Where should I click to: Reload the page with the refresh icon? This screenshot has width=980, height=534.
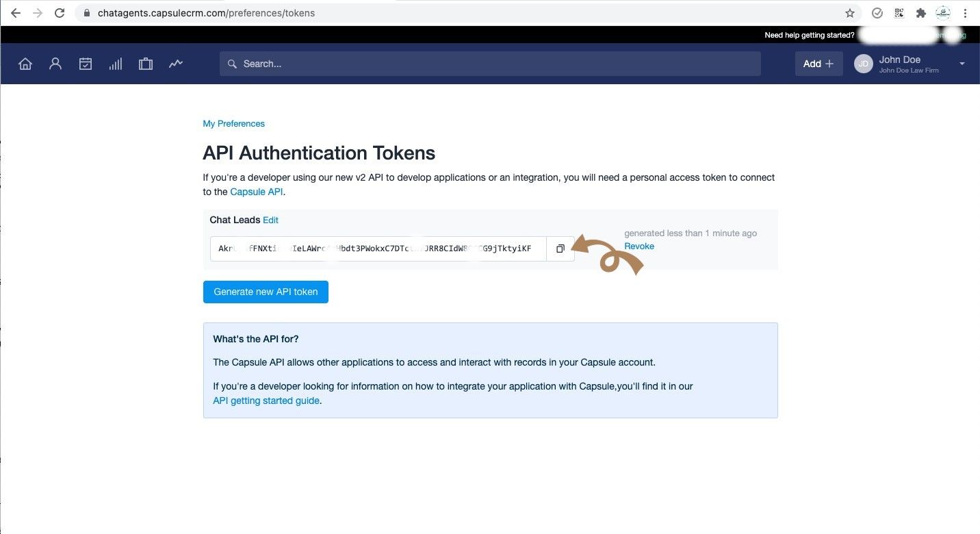pyautogui.click(x=60, y=13)
